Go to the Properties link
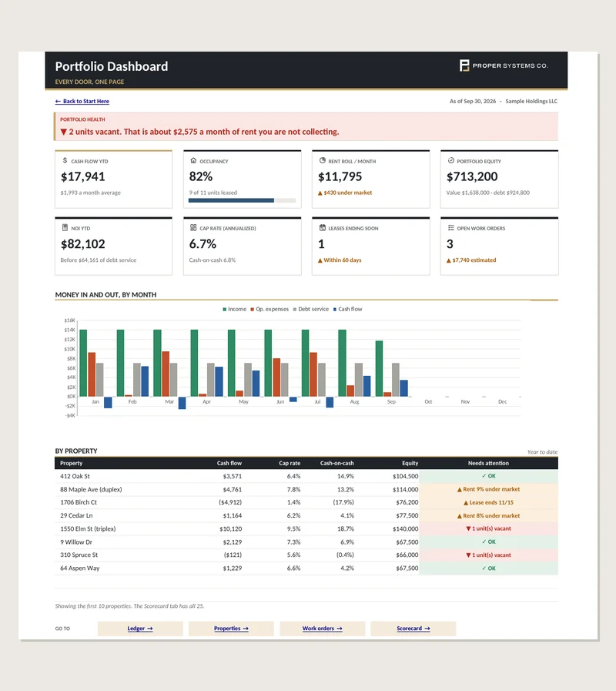 [231, 629]
